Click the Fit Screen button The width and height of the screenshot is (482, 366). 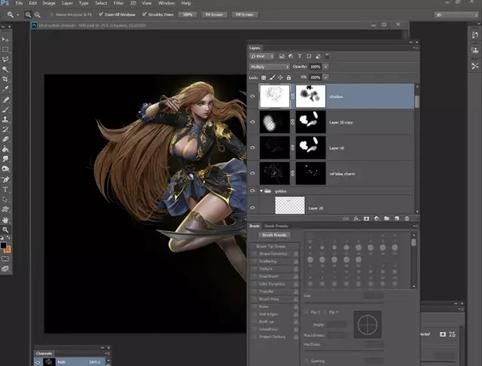point(214,15)
